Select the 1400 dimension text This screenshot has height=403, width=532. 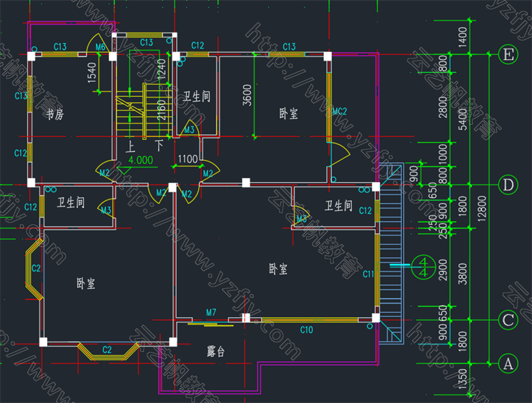463,38
